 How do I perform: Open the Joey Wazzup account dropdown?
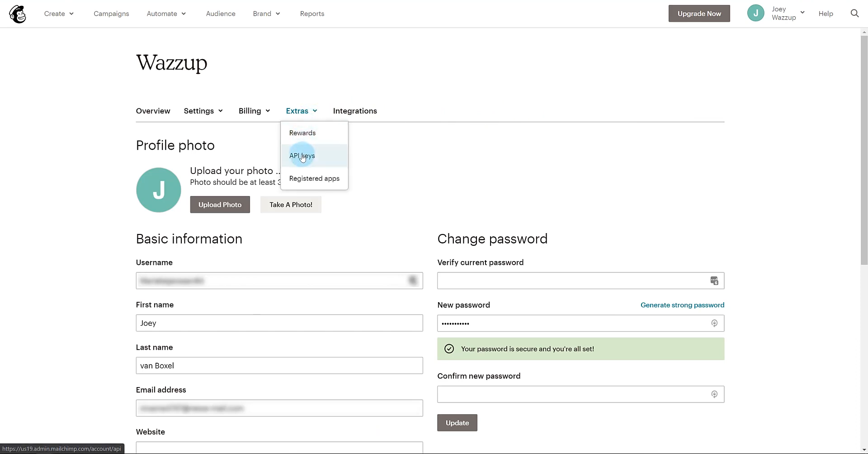[788, 14]
